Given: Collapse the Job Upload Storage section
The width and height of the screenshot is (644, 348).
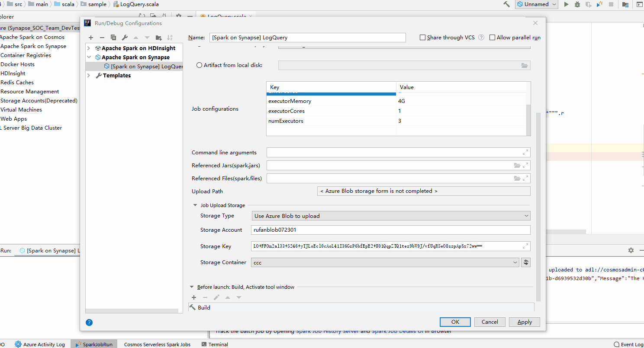Looking at the screenshot, I should pyautogui.click(x=195, y=205).
